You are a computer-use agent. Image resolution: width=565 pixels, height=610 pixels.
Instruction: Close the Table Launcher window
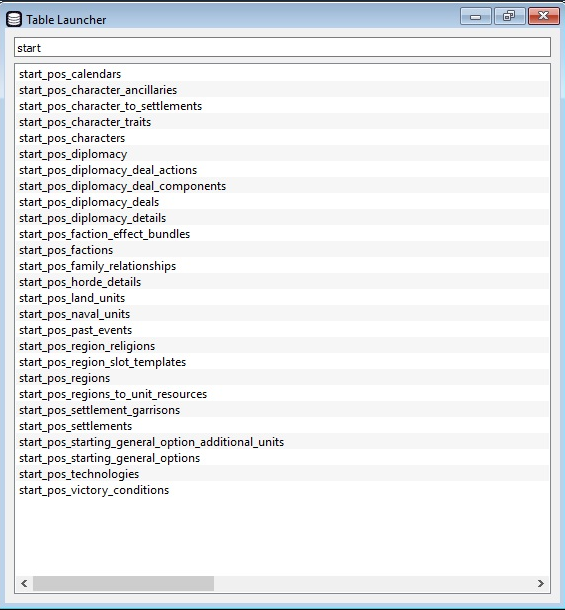544,16
